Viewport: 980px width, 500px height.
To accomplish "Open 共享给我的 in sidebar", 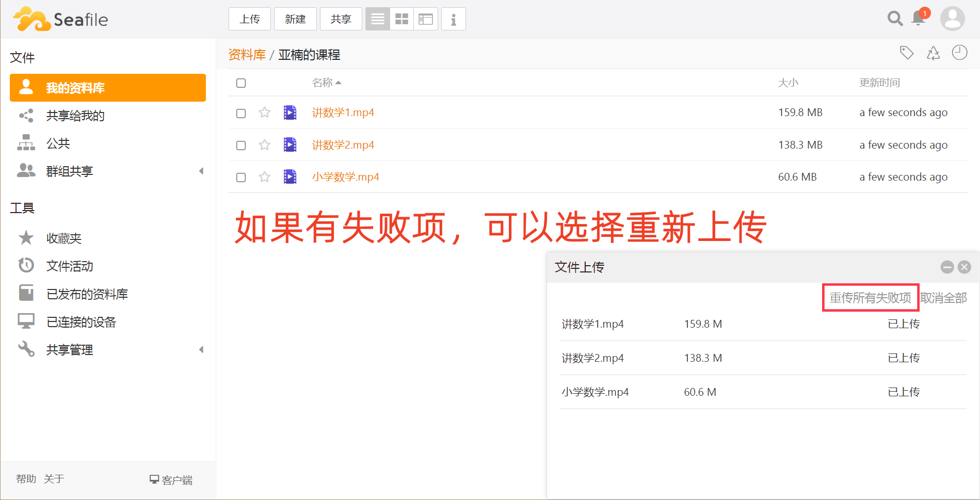I will pyautogui.click(x=75, y=116).
